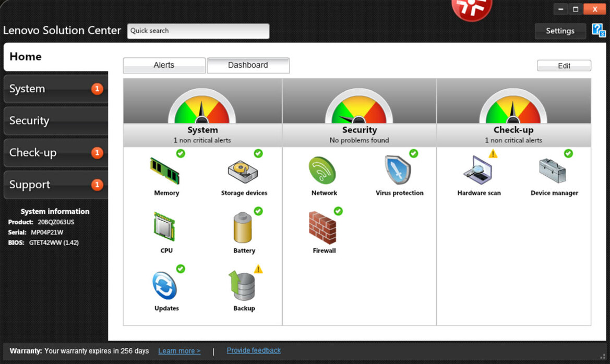Click the help question mark icon
This screenshot has width=610, height=364.
(599, 30)
